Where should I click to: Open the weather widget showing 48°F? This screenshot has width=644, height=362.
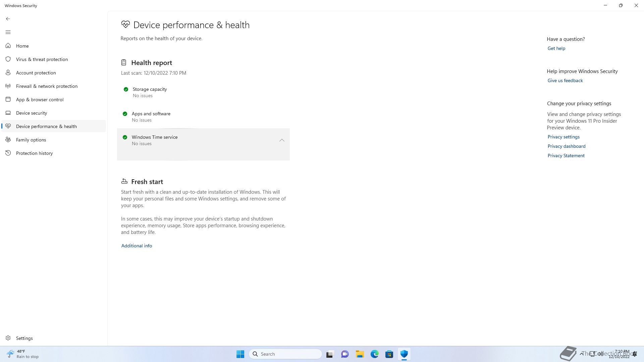[x=22, y=354]
